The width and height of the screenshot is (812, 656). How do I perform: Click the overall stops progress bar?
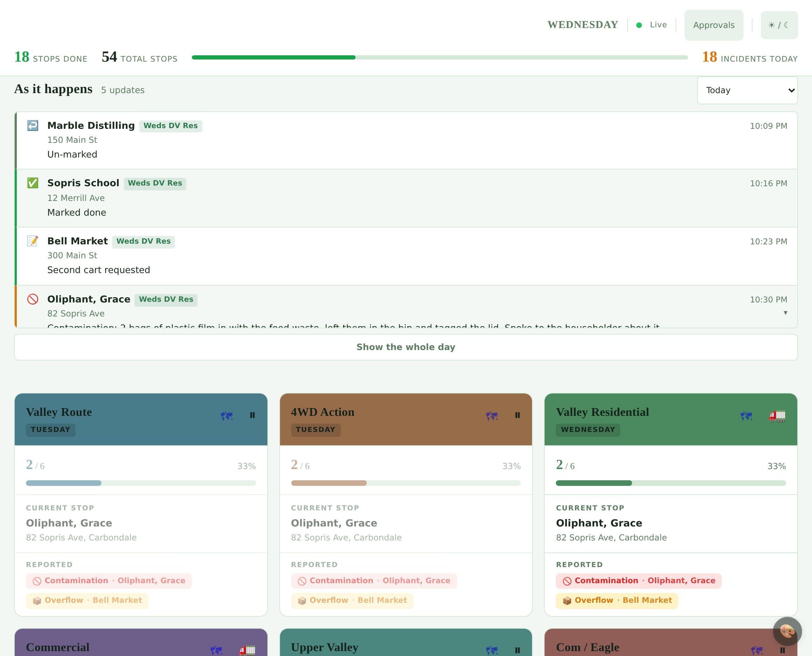point(440,57)
